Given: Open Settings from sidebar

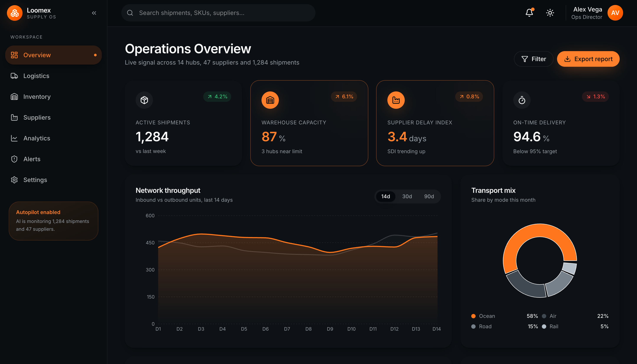Looking at the screenshot, I should coord(54,180).
